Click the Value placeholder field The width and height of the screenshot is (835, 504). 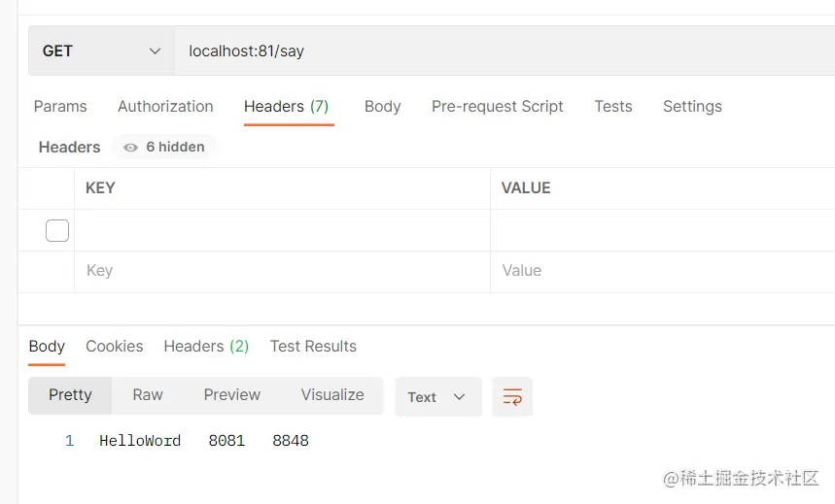coord(663,271)
